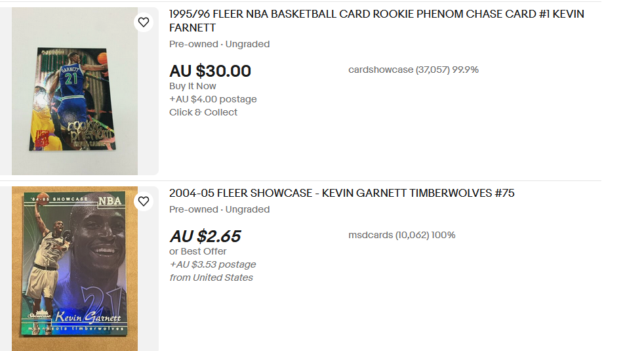Viewport: 644px width, 351px height.
Task: Add Rookie Phenom card to watchlist heart
Action: [x=144, y=22]
